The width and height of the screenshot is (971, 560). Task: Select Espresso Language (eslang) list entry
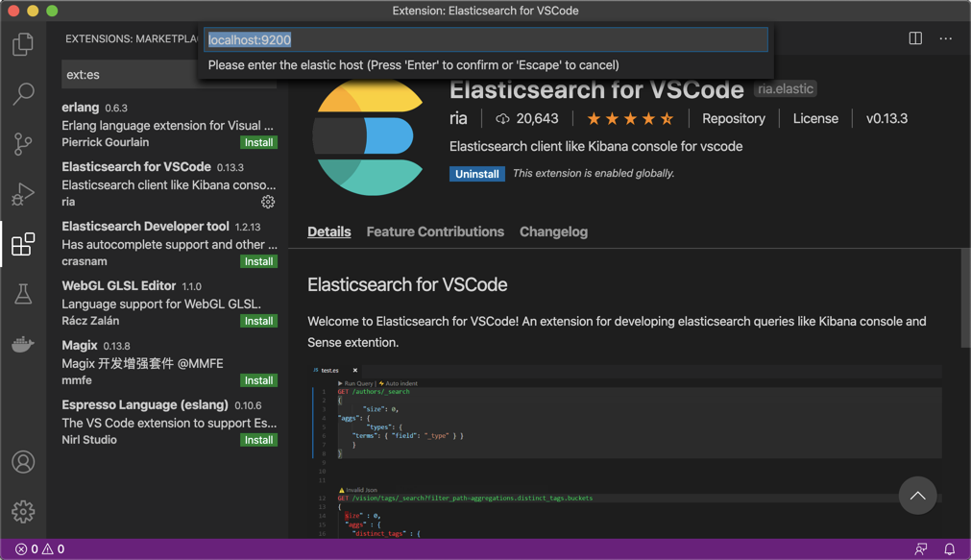pos(168,422)
